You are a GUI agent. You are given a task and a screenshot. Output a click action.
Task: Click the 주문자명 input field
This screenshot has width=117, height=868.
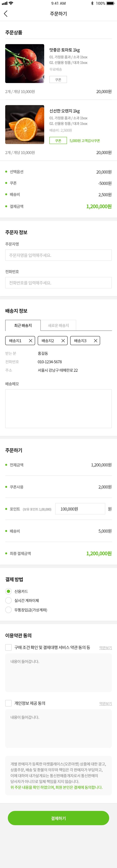pos(58,255)
